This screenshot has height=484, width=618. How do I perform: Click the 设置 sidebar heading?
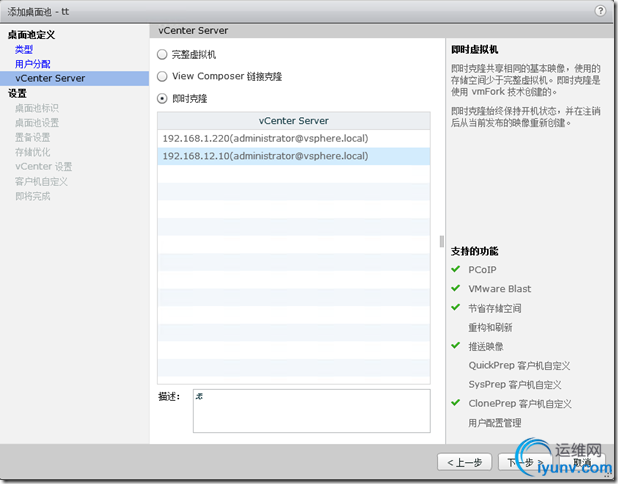tap(17, 93)
